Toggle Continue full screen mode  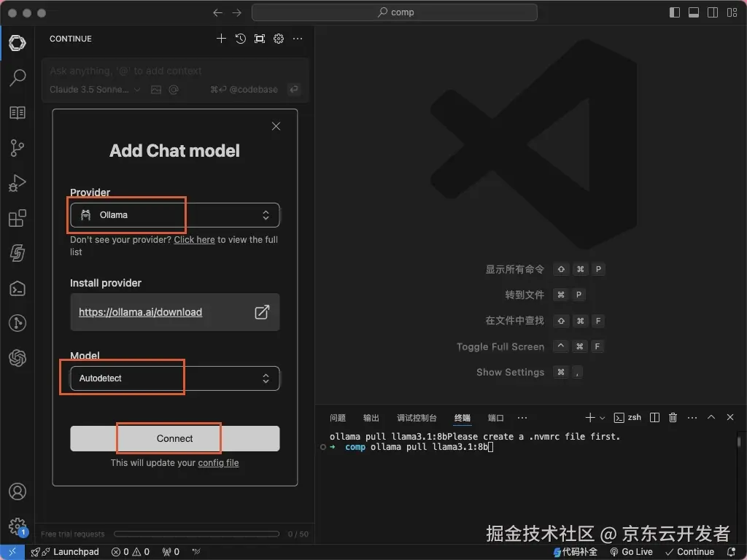[259, 39]
